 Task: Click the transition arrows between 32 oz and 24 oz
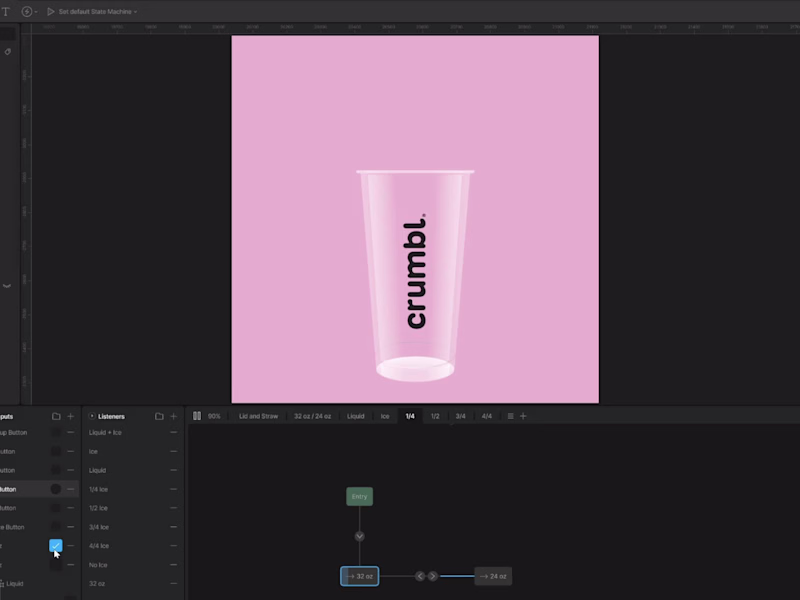[424, 575]
